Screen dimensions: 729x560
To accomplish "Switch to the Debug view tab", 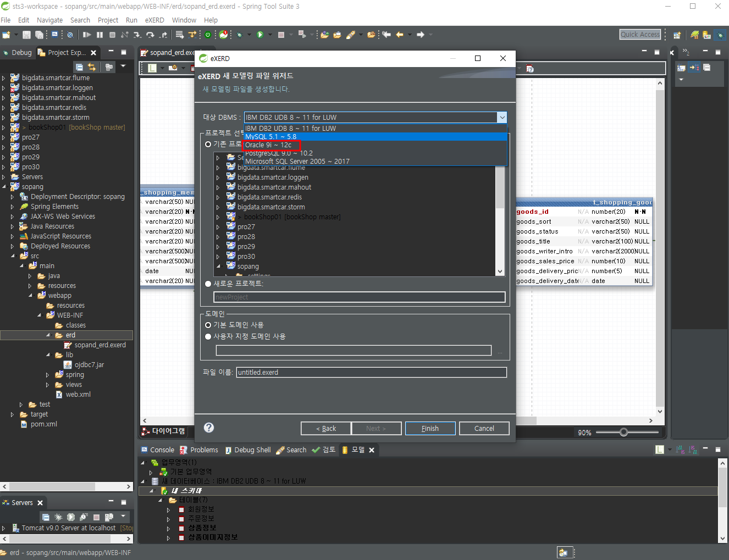I will tap(18, 53).
